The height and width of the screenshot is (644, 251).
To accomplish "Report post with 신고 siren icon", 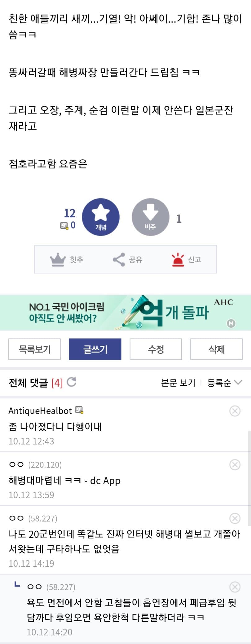I will (x=178, y=259).
